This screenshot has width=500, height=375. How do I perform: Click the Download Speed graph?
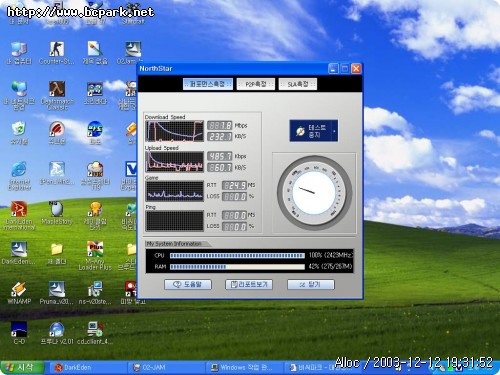(x=174, y=131)
